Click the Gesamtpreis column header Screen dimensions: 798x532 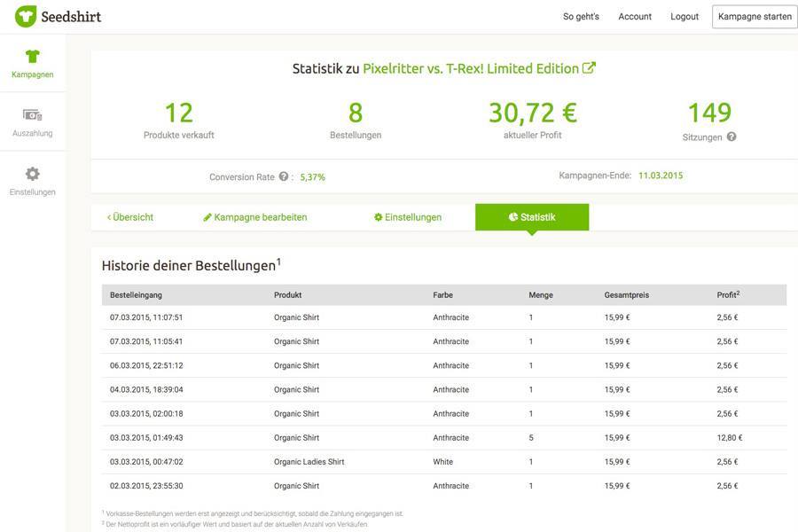pyautogui.click(x=627, y=294)
